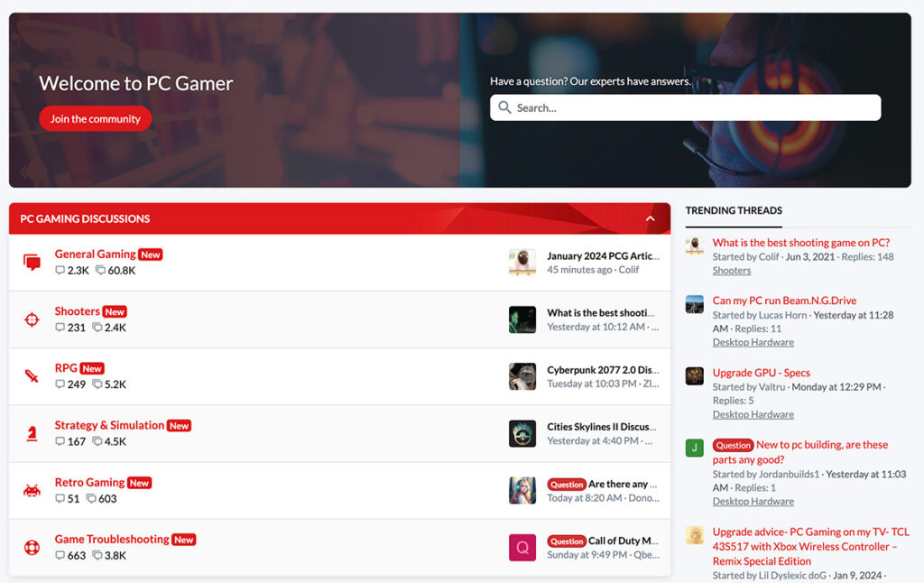Click the New badge beside Shooters
Viewport: 924px width, 583px height.
pyautogui.click(x=115, y=312)
